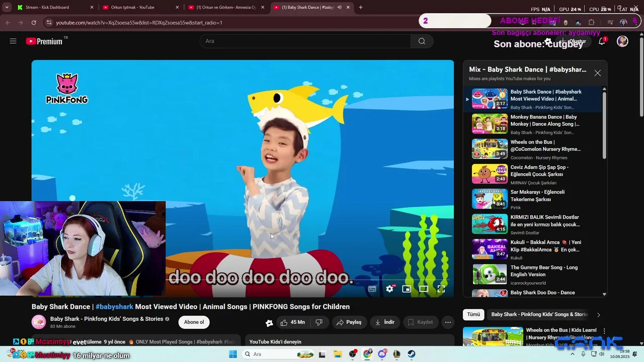Open File Explorer from taskbar

337,354
